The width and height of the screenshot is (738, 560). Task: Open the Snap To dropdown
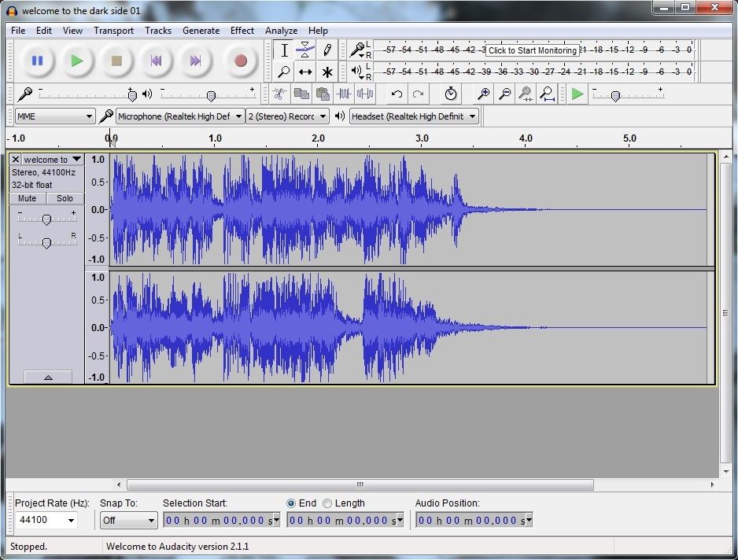tap(129, 521)
